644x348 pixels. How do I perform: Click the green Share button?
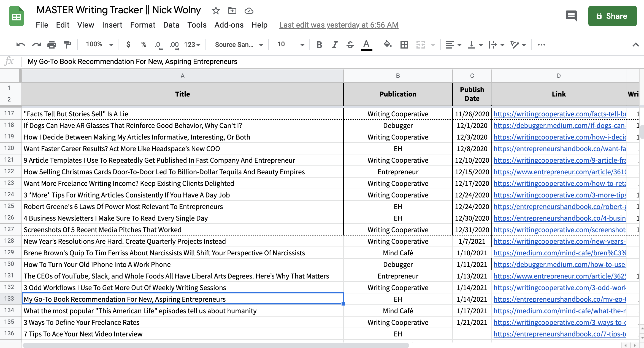(x=612, y=16)
